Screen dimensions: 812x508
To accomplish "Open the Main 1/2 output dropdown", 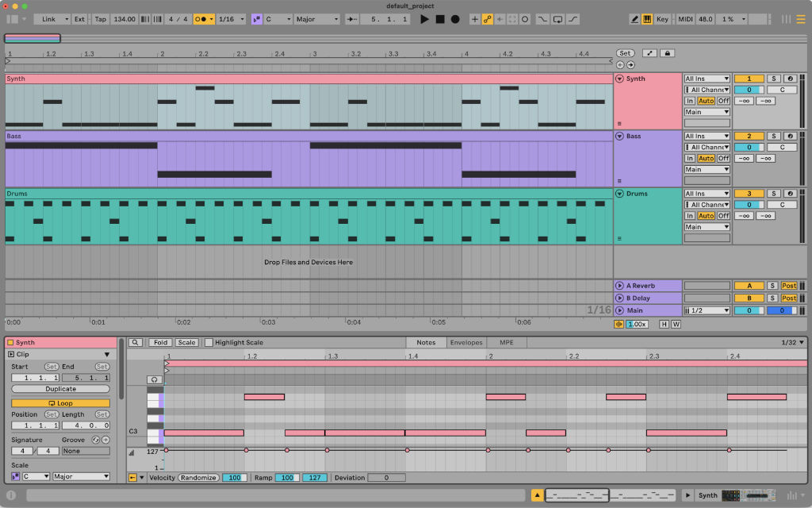I will 707,310.
